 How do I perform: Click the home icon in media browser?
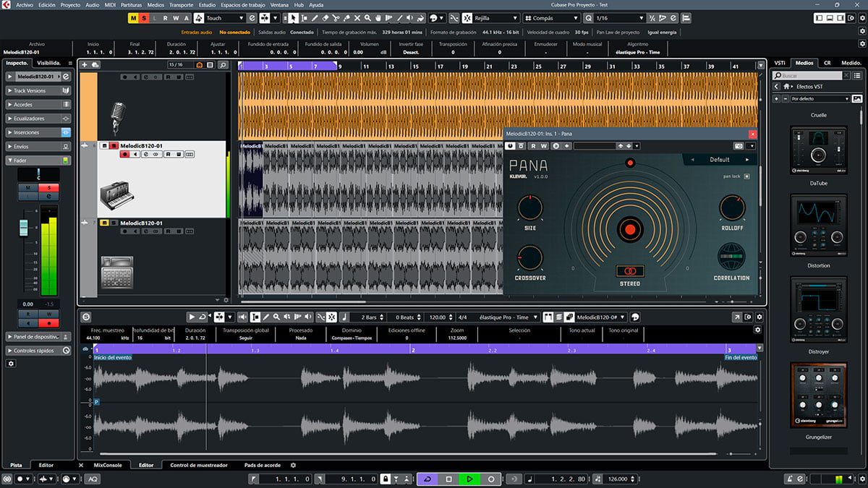pos(786,87)
